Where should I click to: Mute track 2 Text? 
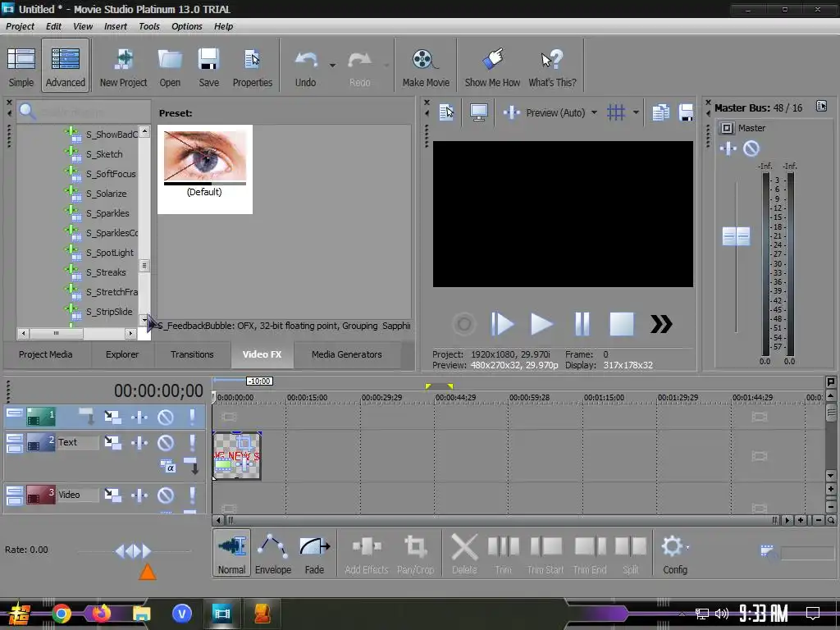[166, 442]
